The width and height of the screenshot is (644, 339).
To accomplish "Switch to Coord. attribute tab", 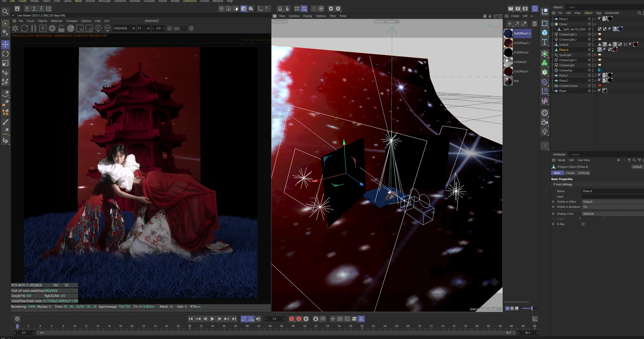I will pyautogui.click(x=570, y=173).
